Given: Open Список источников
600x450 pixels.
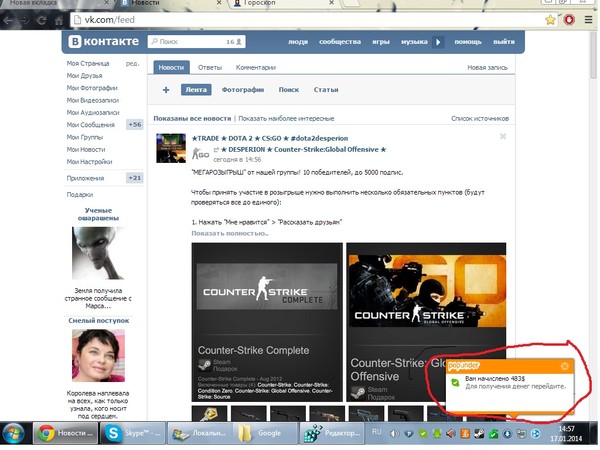Looking at the screenshot, I should [480, 119].
